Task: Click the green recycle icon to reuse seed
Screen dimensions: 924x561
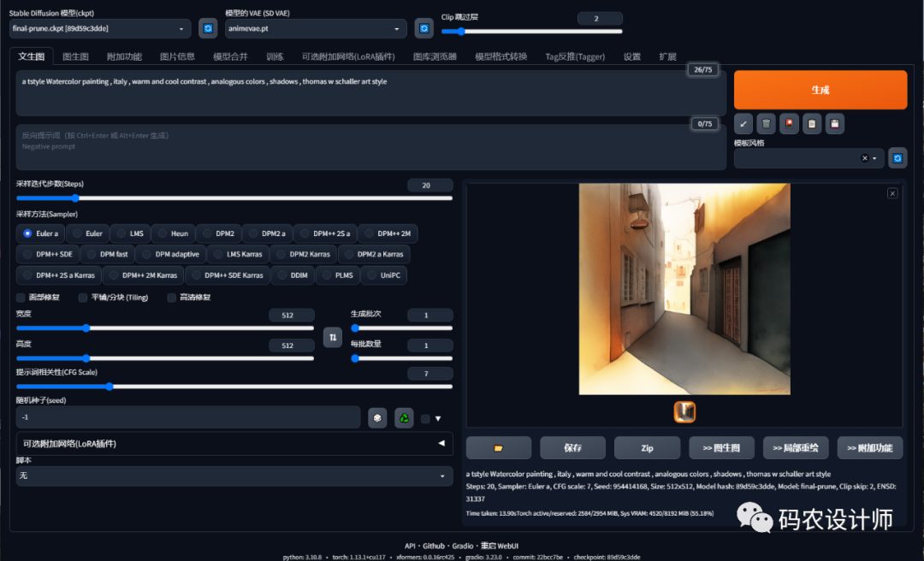Action: (404, 417)
